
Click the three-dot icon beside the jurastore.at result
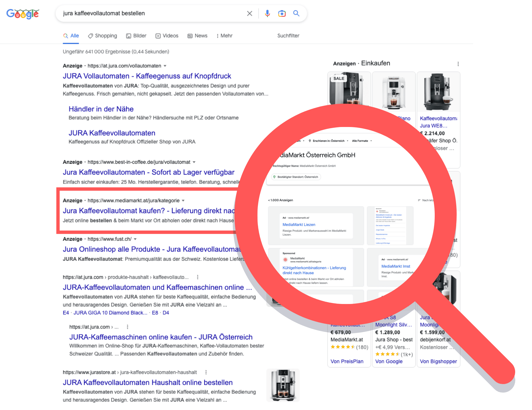coord(206,372)
